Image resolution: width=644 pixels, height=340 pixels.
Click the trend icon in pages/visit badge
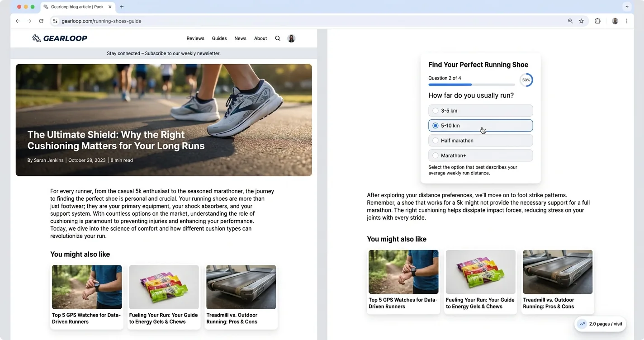click(x=582, y=324)
